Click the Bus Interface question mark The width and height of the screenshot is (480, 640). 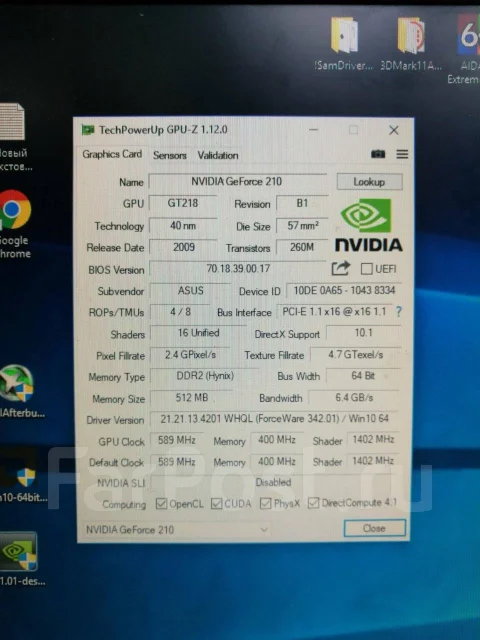[399, 312]
